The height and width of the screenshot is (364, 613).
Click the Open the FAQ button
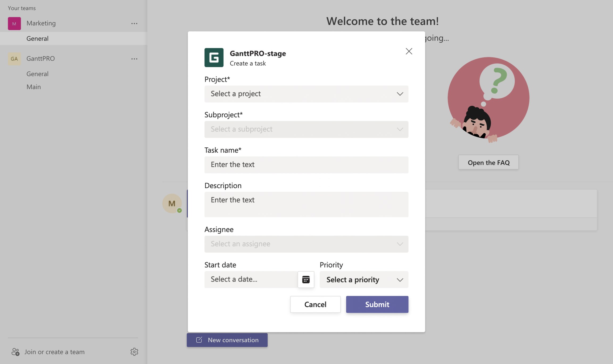(x=488, y=162)
